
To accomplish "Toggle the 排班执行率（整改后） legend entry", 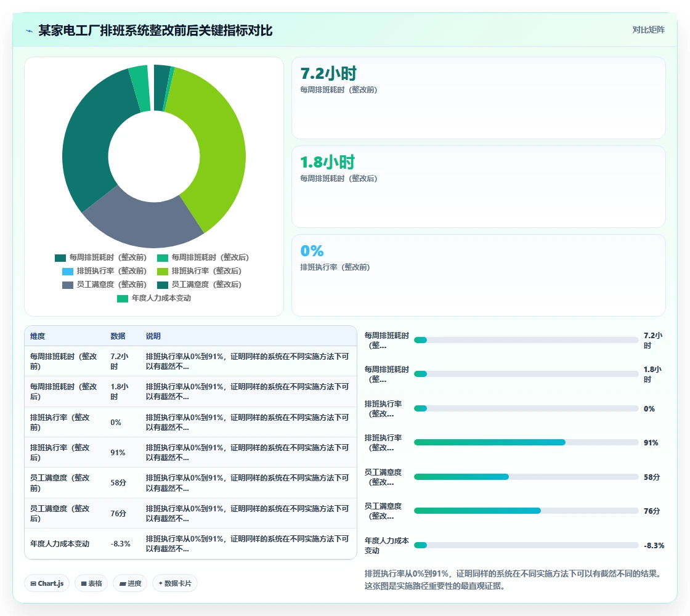I will coord(200,271).
